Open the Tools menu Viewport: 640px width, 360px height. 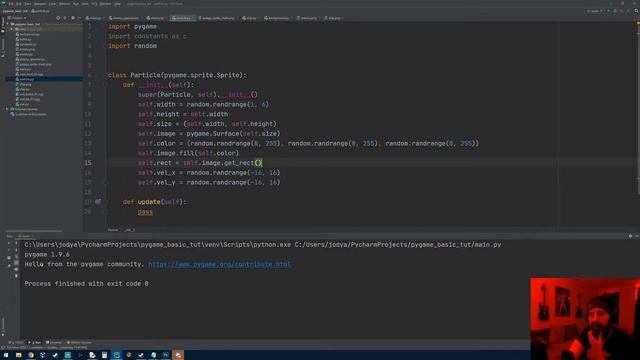(85, 4)
